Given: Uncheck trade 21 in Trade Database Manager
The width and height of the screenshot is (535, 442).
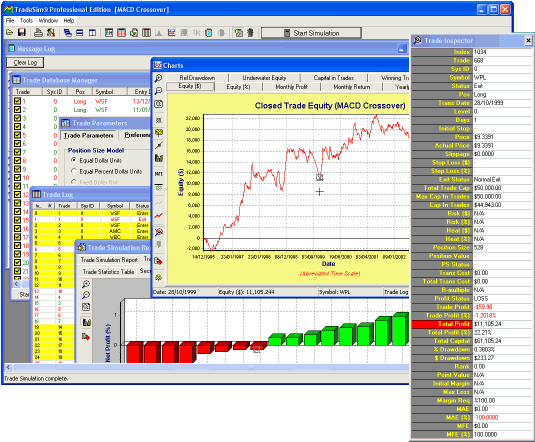Looking at the screenshot, I should click(x=17, y=271).
